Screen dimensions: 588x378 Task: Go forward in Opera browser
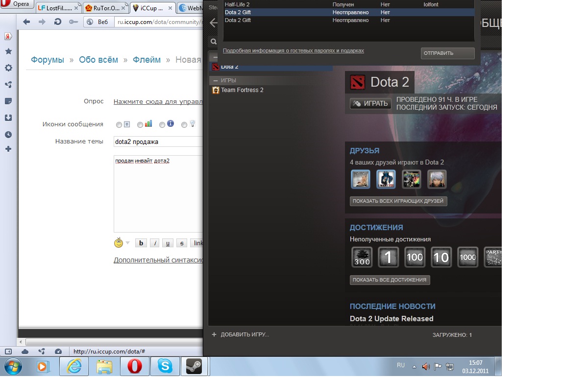click(42, 22)
